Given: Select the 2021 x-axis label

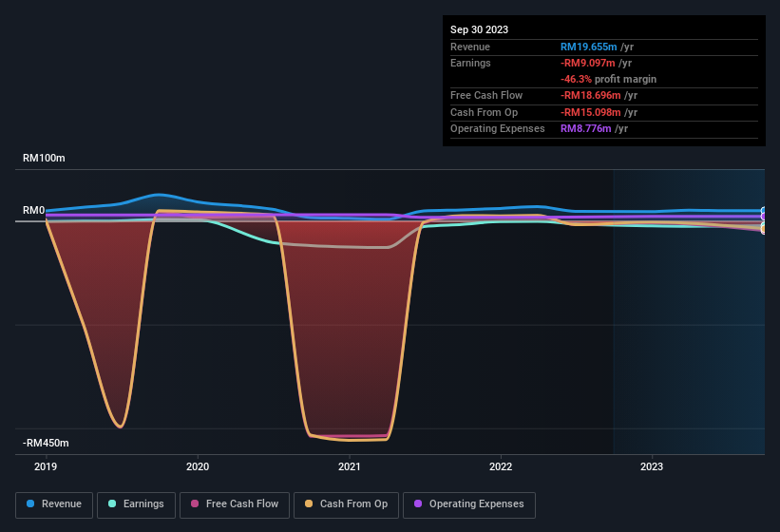Looking at the screenshot, I should coord(350,466).
